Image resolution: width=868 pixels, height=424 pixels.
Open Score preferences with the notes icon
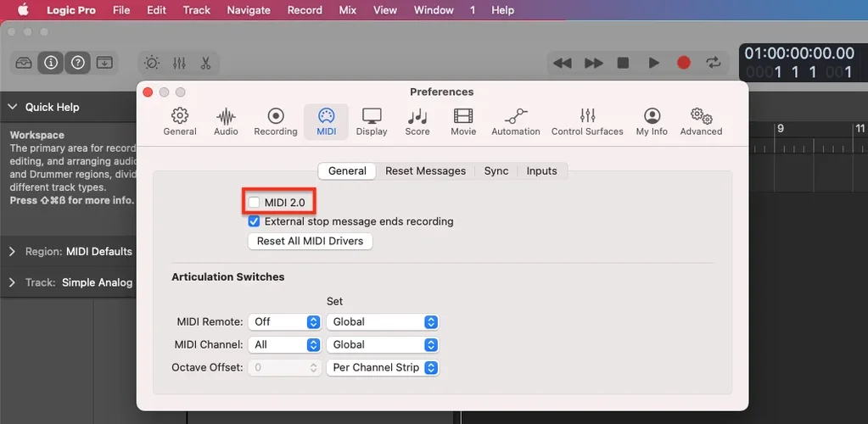pyautogui.click(x=417, y=121)
